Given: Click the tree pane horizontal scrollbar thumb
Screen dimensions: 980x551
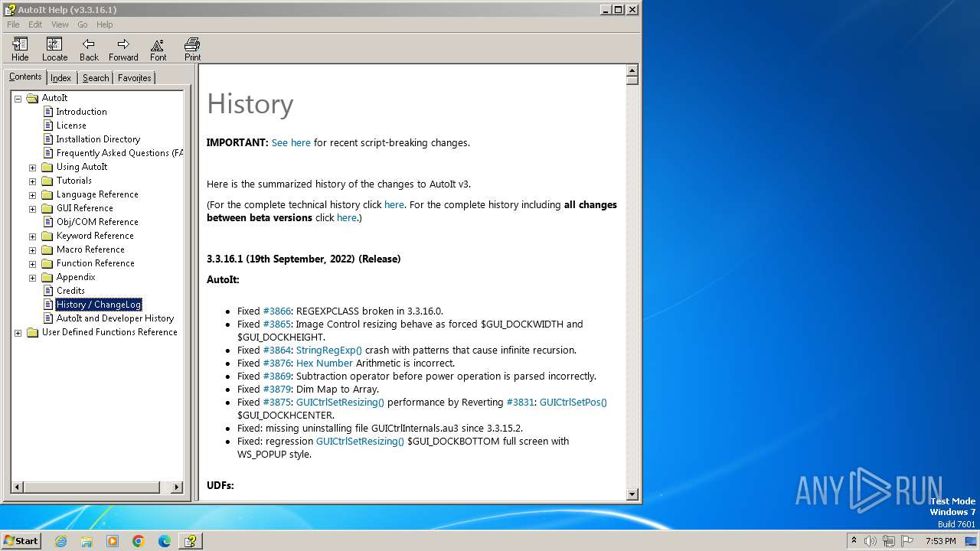Looking at the screenshot, I should click(x=91, y=487).
